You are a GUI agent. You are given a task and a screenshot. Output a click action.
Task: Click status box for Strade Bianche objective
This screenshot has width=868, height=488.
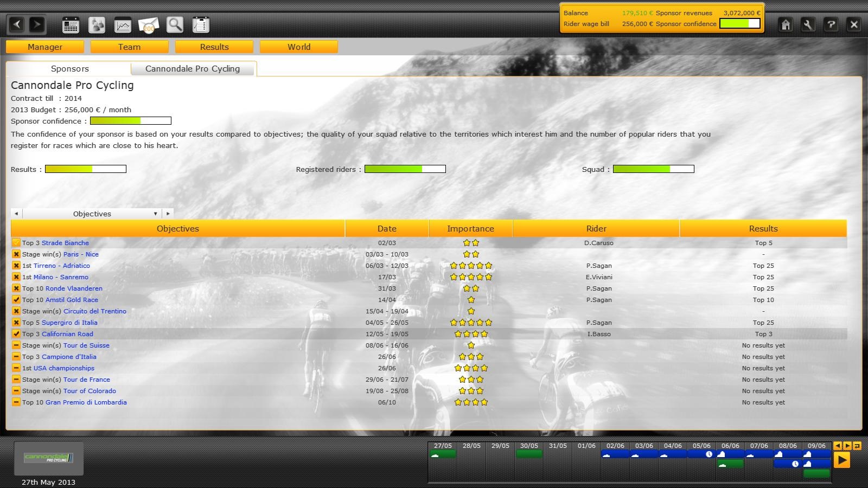pyautogui.click(x=16, y=243)
